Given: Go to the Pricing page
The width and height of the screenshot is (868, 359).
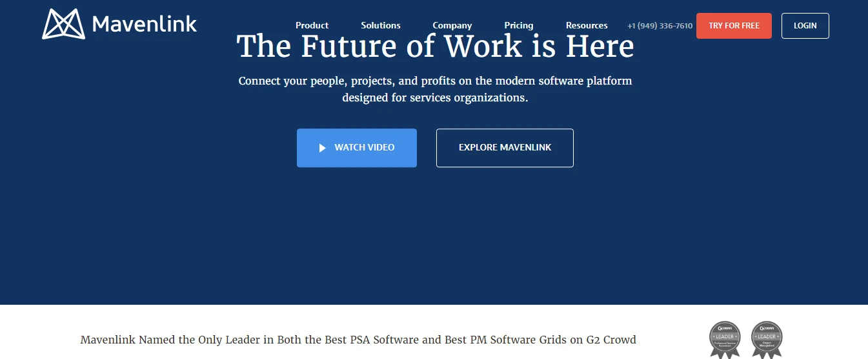Looking at the screenshot, I should tap(519, 25).
